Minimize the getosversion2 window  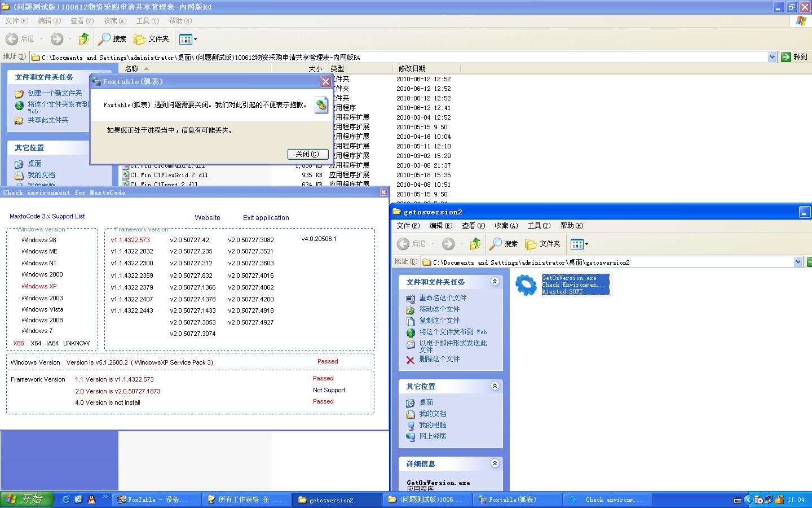804,212
